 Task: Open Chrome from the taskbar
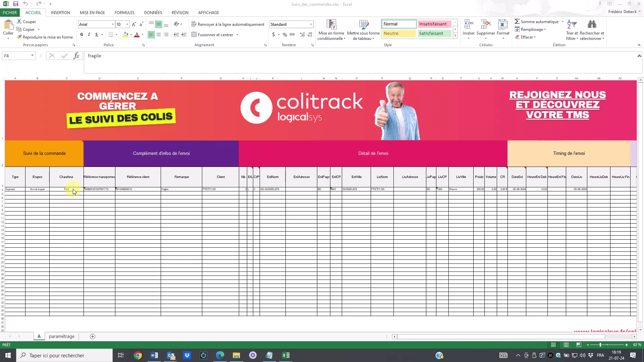pyautogui.click(x=138, y=355)
